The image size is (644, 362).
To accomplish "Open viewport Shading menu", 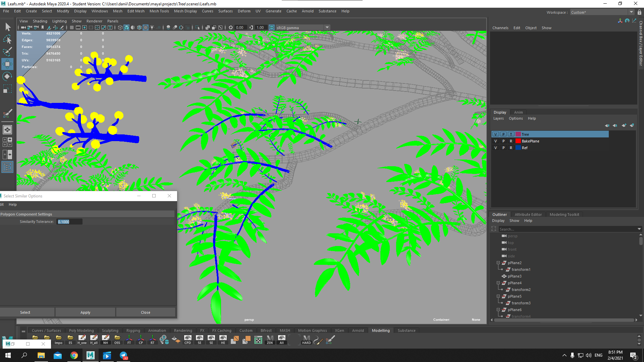I will click(x=40, y=21).
